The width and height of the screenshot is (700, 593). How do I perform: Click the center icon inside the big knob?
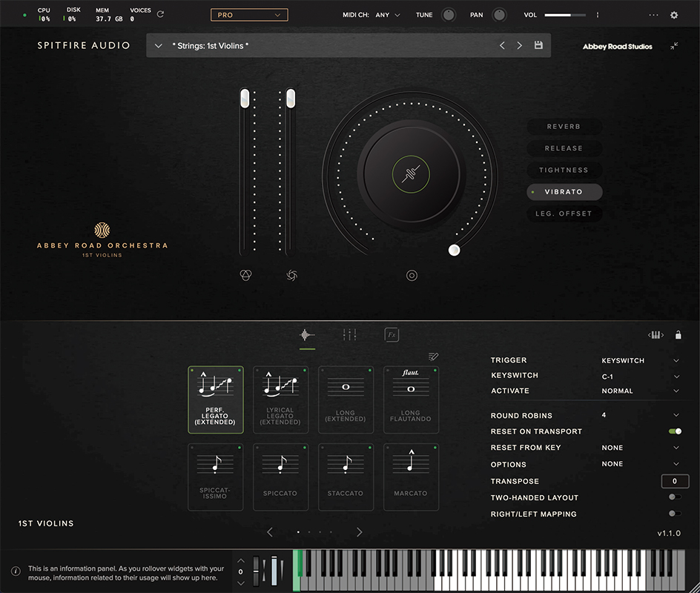coord(411,174)
